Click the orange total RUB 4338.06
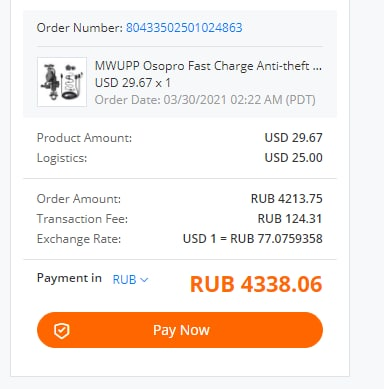Image resolution: width=384 pixels, height=389 pixels. [256, 284]
